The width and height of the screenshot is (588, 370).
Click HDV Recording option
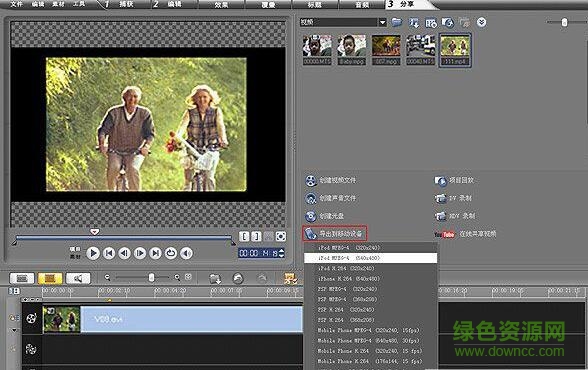(455, 216)
